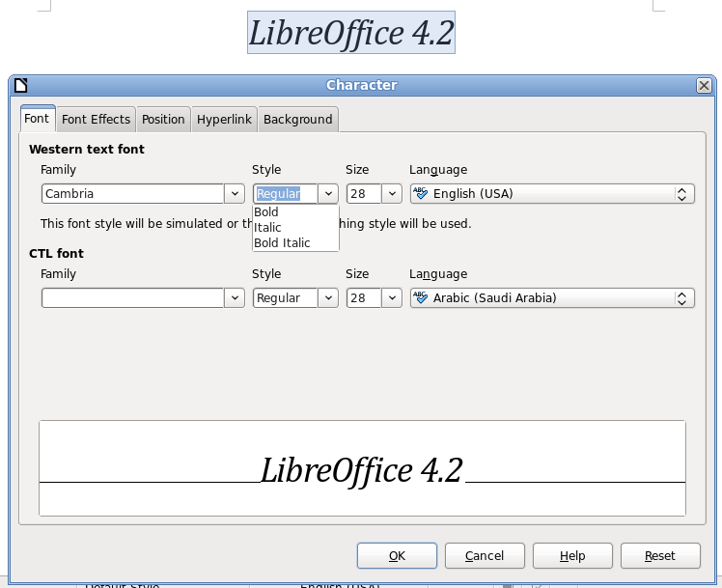Click the Cancel button
This screenshot has width=722, height=588.
(485, 556)
